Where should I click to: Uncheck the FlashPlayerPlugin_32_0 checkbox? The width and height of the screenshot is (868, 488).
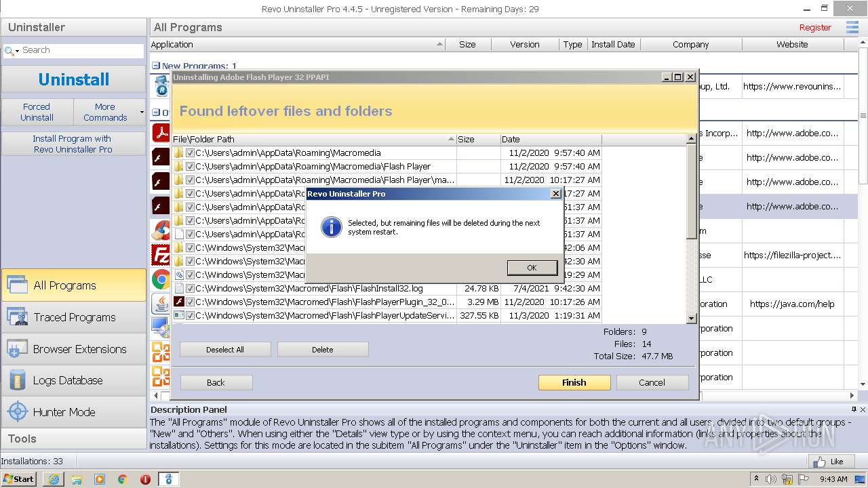point(190,302)
